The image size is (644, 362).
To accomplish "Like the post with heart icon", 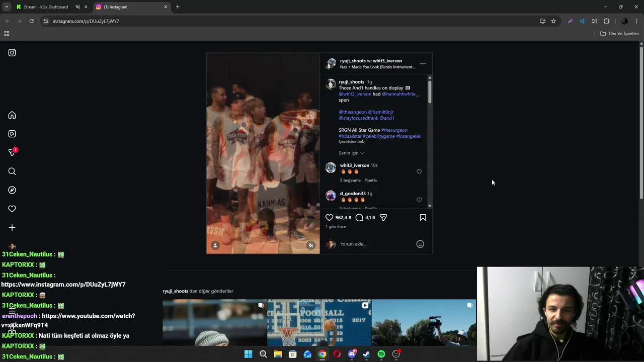I will click(329, 218).
